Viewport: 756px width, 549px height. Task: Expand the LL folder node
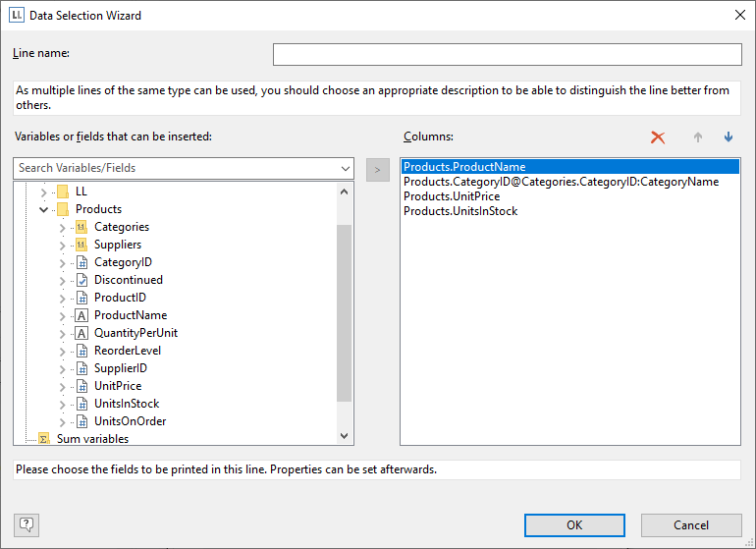pos(43,192)
